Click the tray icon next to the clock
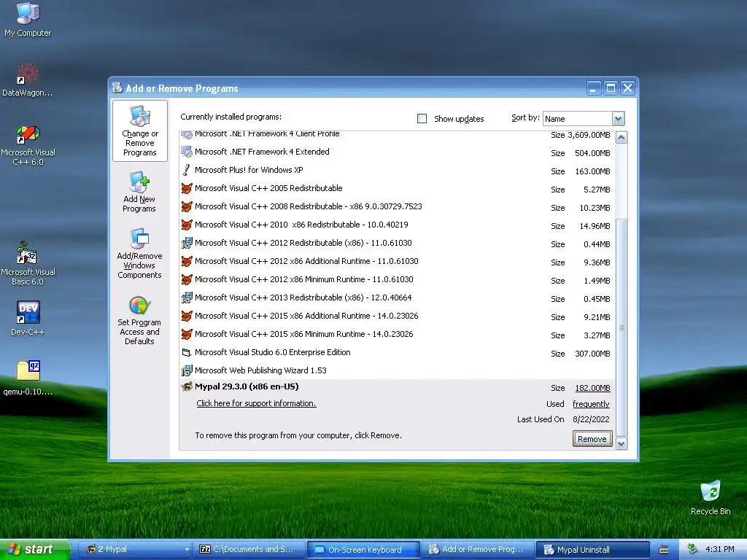The width and height of the screenshot is (747, 560). tap(693, 550)
